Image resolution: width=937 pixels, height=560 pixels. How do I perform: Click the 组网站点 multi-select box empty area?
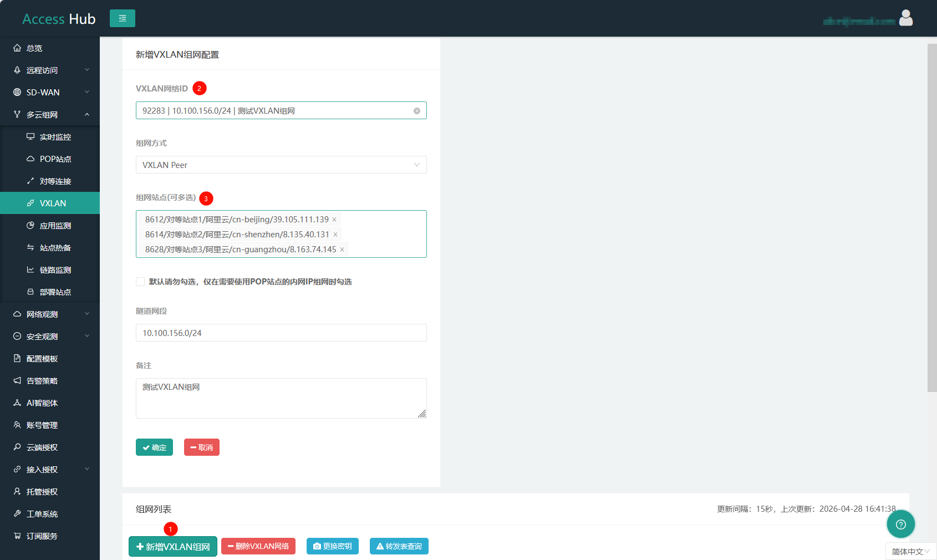(x=388, y=234)
